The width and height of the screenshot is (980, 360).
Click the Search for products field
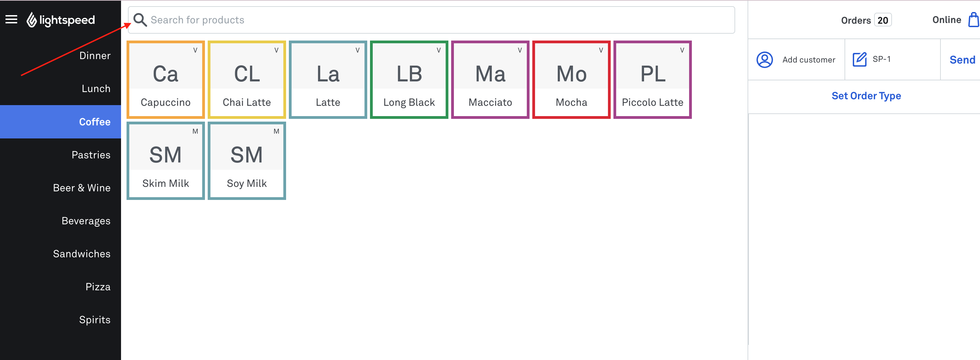(x=431, y=20)
